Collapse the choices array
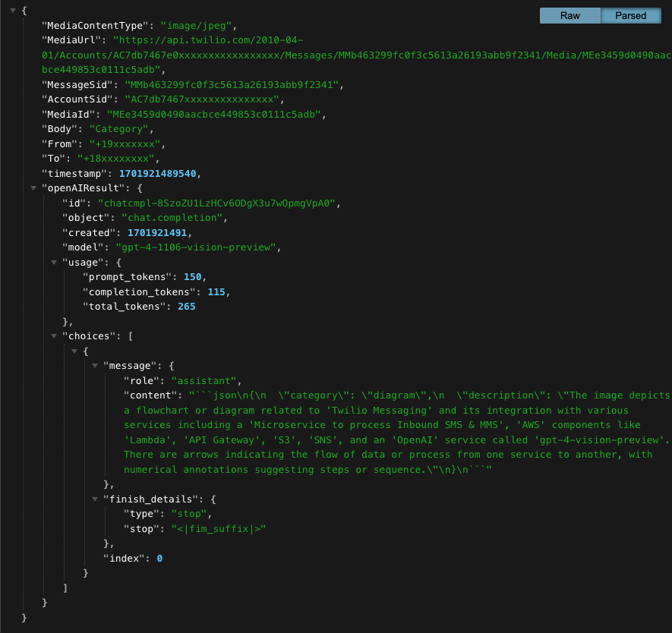This screenshot has height=633, width=672. 54,336
